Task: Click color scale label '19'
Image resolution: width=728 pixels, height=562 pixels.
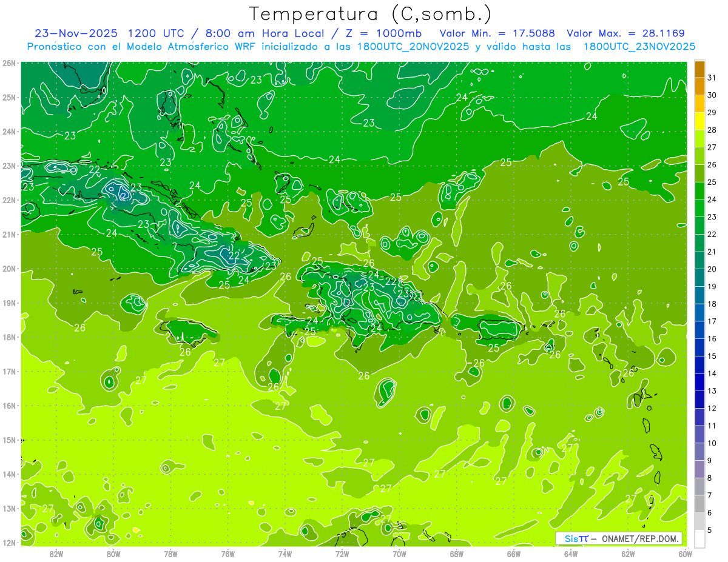Action: tap(712, 287)
